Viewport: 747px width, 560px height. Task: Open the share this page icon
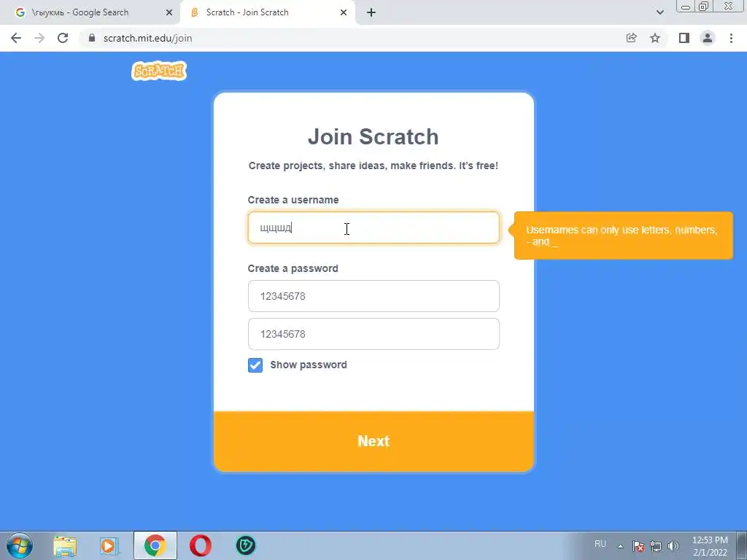tap(632, 38)
